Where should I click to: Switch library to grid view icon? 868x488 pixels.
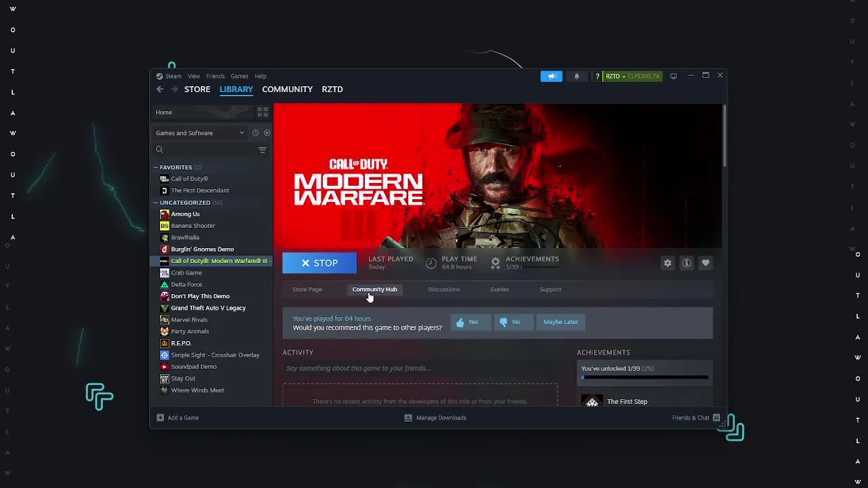(262, 112)
